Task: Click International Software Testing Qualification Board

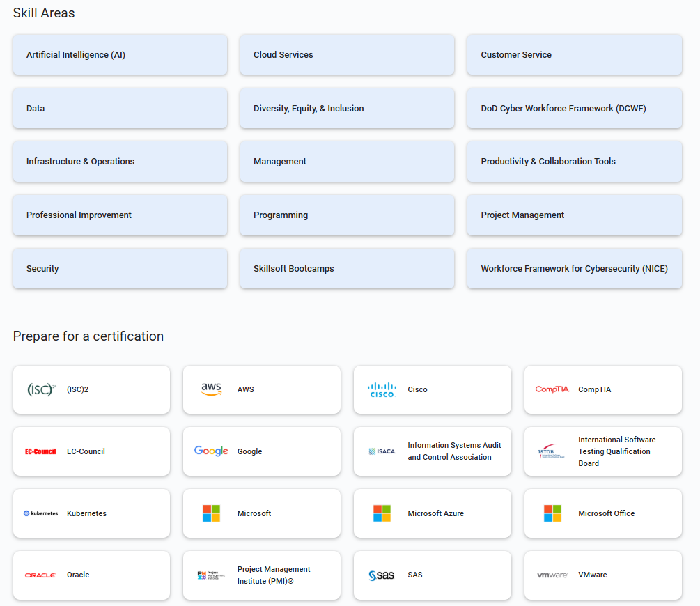Action: (617, 451)
